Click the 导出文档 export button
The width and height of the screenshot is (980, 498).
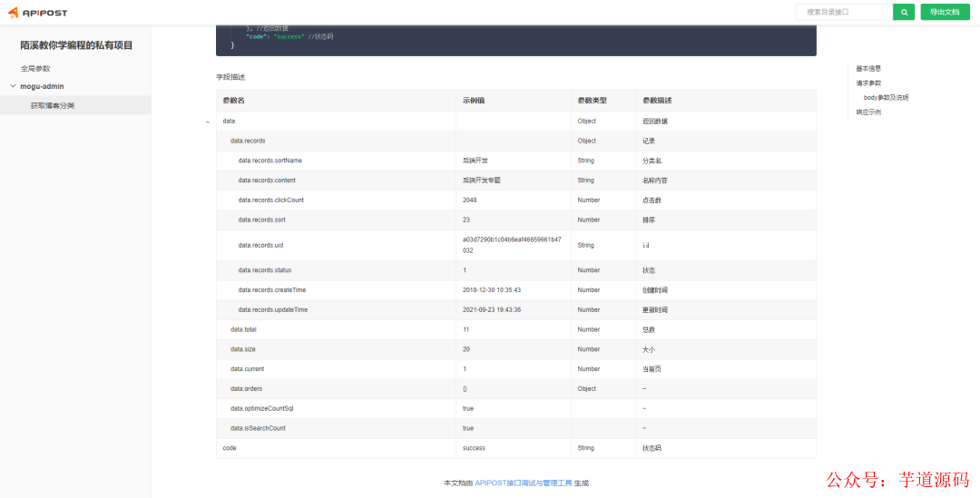point(945,12)
